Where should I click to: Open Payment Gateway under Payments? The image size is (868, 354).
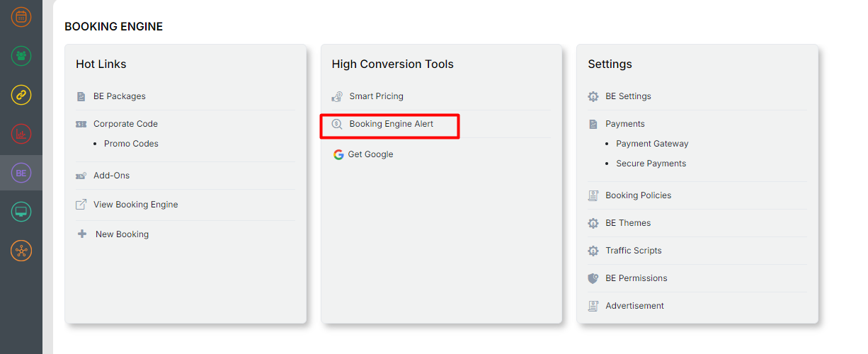click(x=651, y=144)
